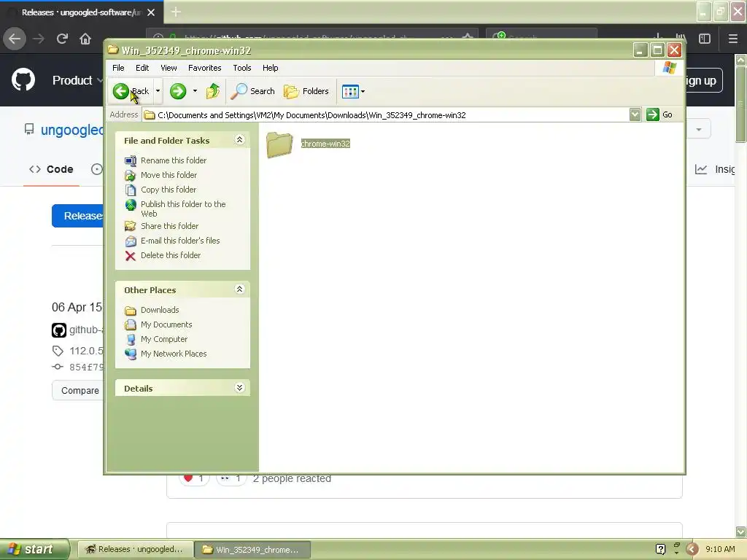
Task: Collapse File and Folder Tasks panel
Action: point(239,139)
